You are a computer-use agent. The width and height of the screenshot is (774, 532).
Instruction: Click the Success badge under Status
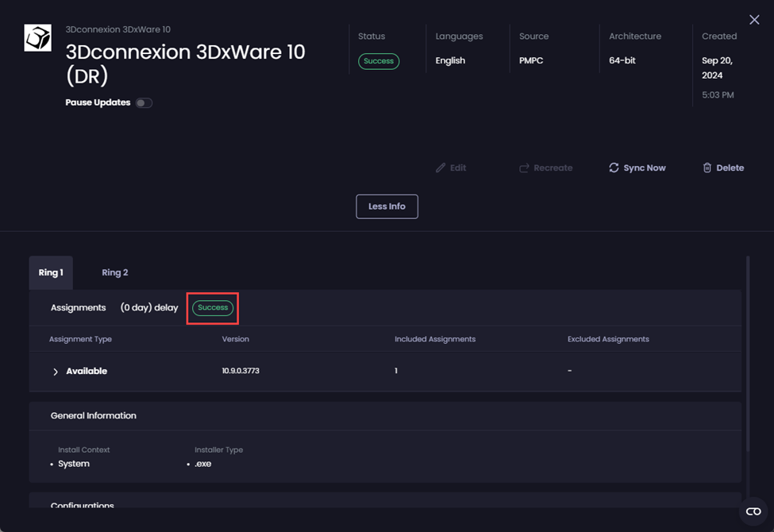(379, 61)
